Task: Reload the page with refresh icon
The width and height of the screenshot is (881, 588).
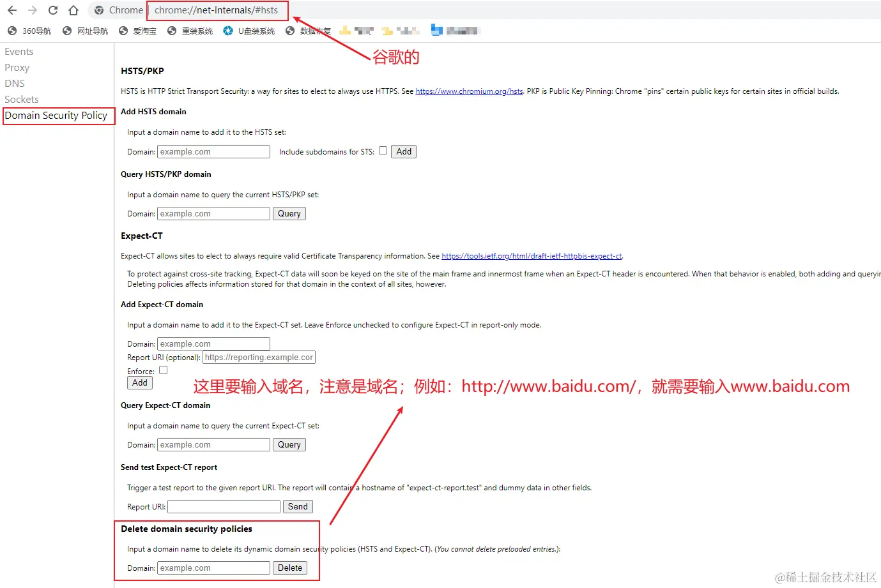Action: pyautogui.click(x=53, y=10)
